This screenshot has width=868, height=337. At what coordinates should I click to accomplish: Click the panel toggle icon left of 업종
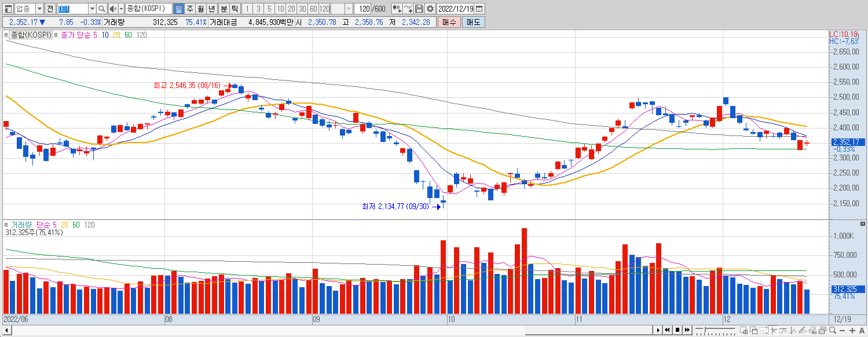click(x=8, y=9)
